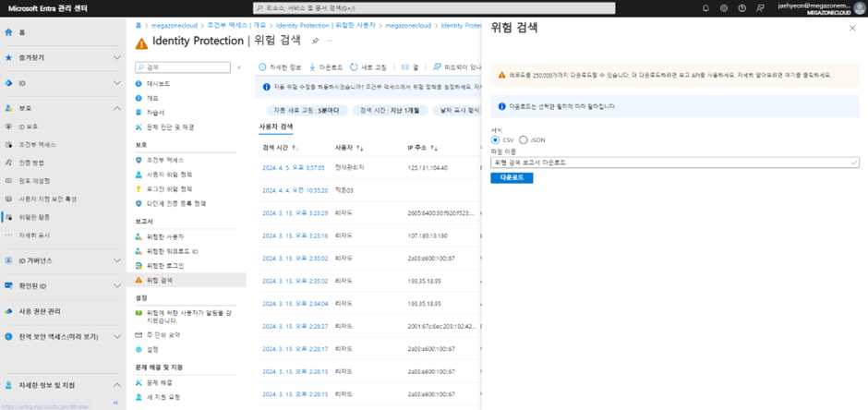Image resolution: width=868 pixels, height=410 pixels.
Task: Collapse the blade menu with double chevron
Action: pyautogui.click(x=239, y=67)
